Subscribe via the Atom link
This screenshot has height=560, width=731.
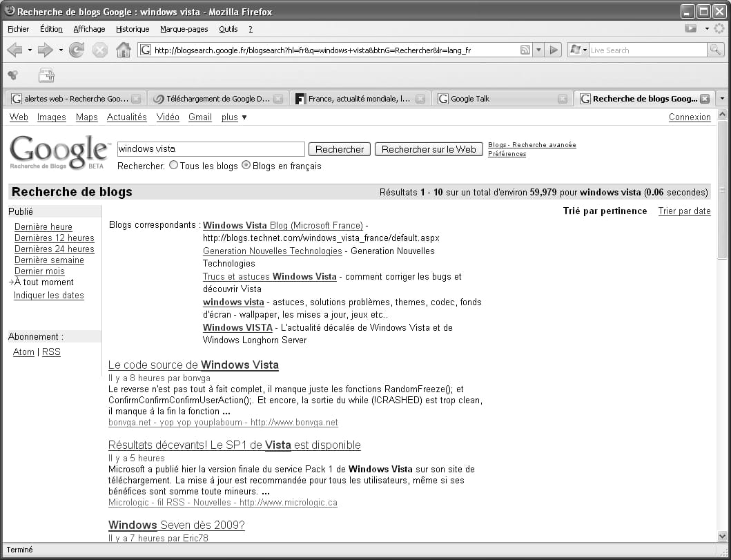23,352
